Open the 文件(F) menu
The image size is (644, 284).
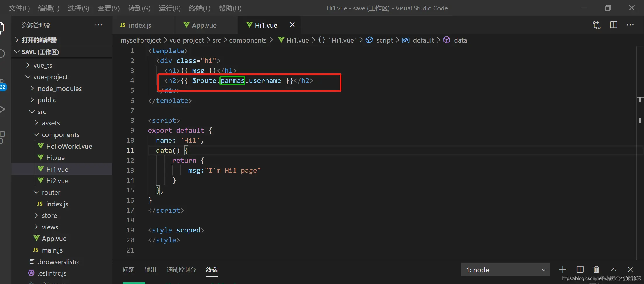19,8
